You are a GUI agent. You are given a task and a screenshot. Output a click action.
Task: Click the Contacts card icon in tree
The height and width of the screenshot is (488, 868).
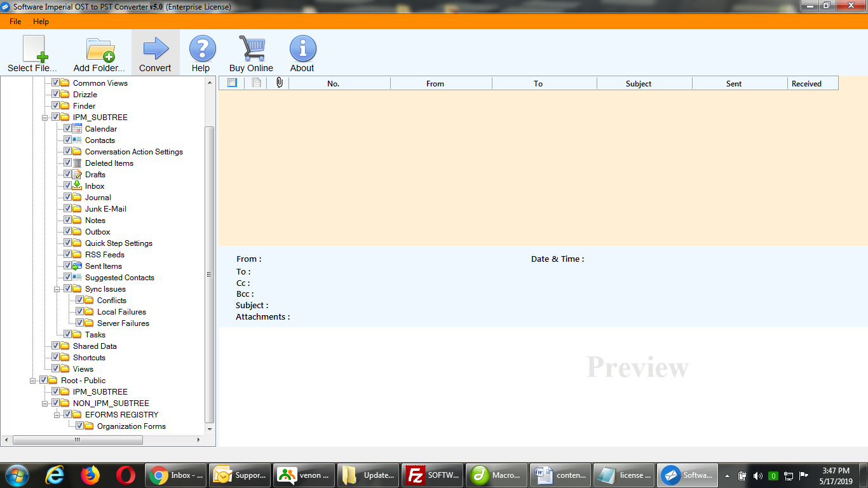coord(77,140)
